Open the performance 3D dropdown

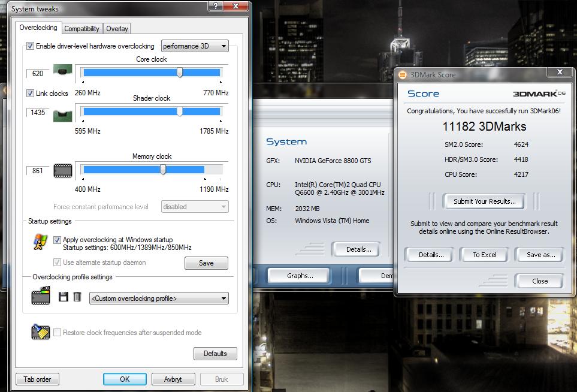(x=195, y=46)
